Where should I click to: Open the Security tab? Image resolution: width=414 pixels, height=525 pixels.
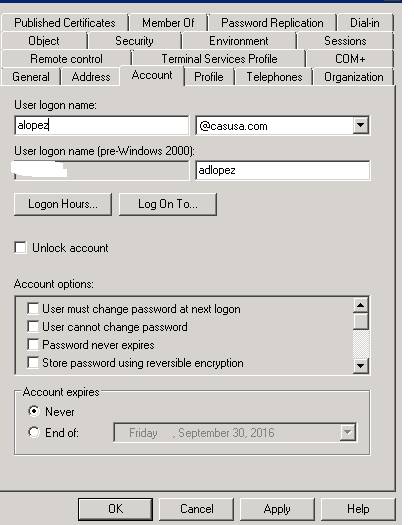pos(134,41)
